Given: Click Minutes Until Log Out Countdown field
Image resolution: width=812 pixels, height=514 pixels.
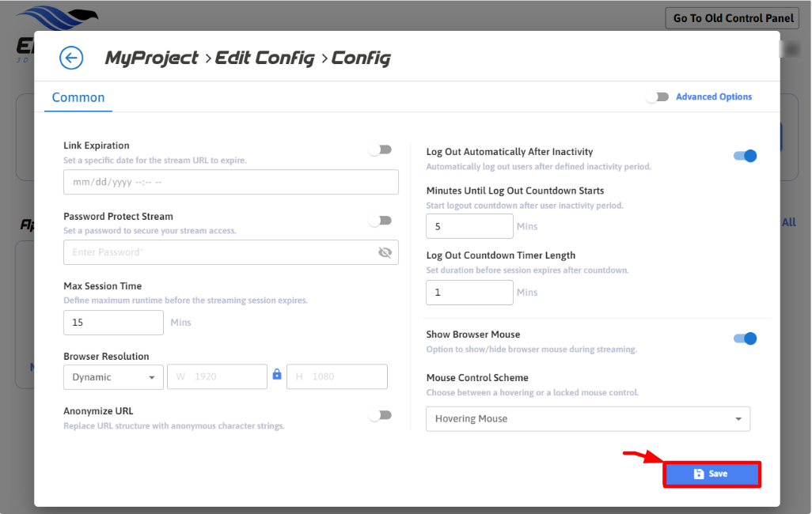Looking at the screenshot, I should 469,226.
